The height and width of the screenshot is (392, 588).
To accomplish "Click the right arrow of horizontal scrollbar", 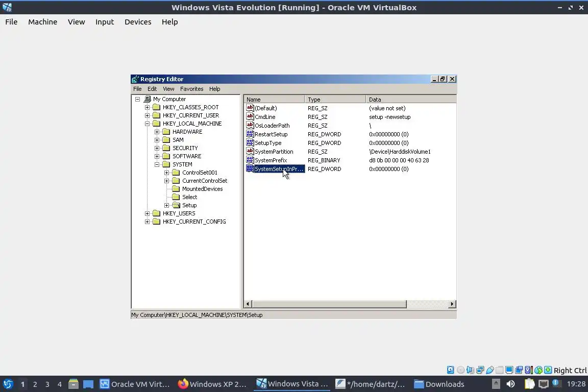I will pyautogui.click(x=452, y=304).
